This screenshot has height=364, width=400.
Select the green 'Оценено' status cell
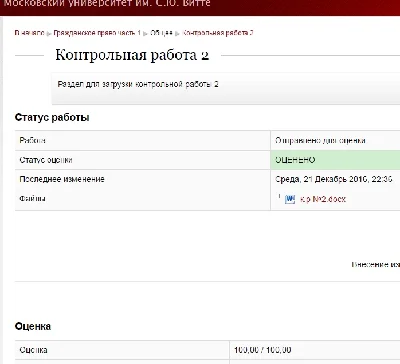pyautogui.click(x=335, y=160)
